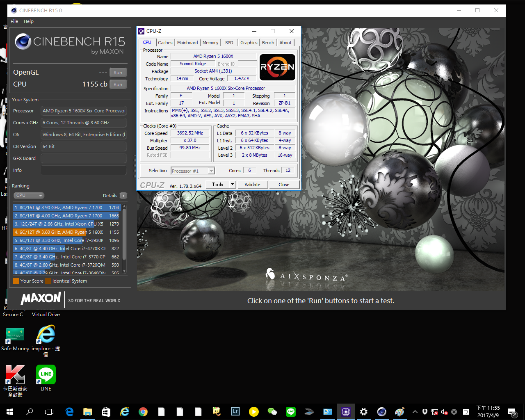Switch to the Mainboard tab in CPU-Z
The image size is (525, 420).
click(x=187, y=43)
